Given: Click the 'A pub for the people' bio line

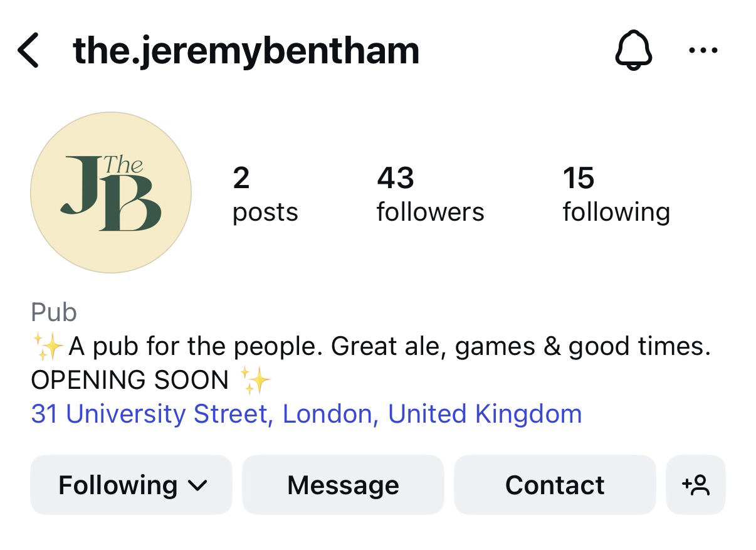Looking at the screenshot, I should (389, 346).
